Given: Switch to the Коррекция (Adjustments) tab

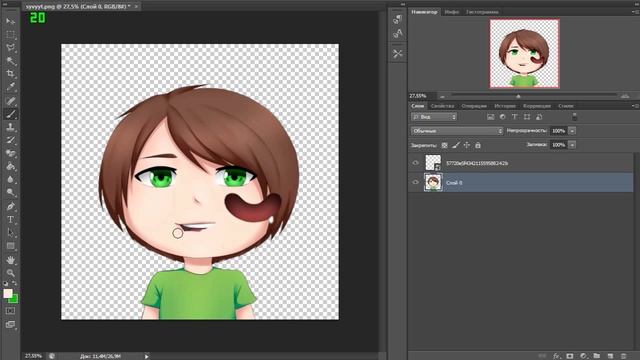Looking at the screenshot, I should point(537,106).
